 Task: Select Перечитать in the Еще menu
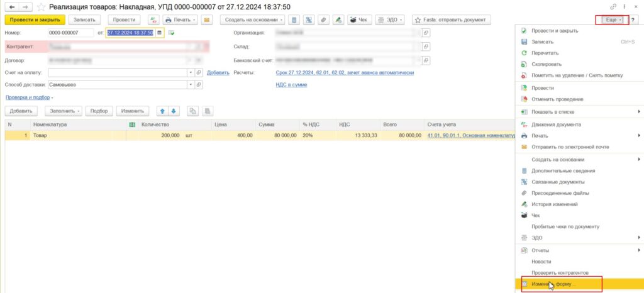[579, 53]
